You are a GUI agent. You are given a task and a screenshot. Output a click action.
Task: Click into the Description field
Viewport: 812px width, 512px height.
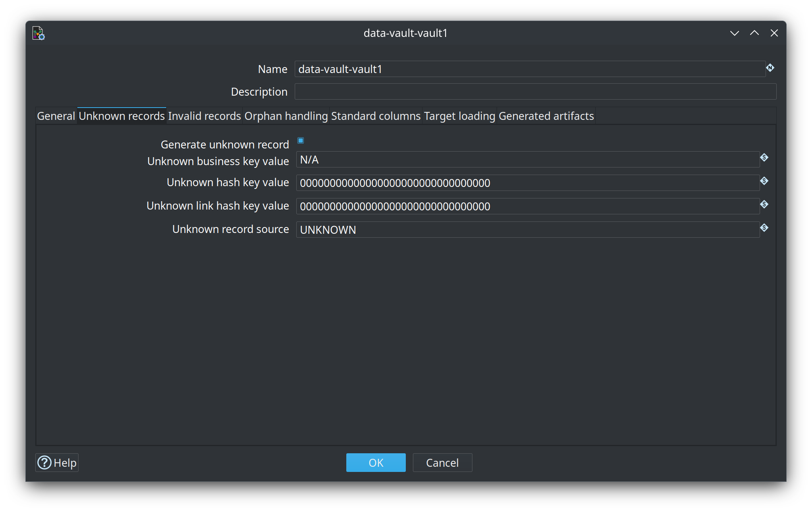535,92
